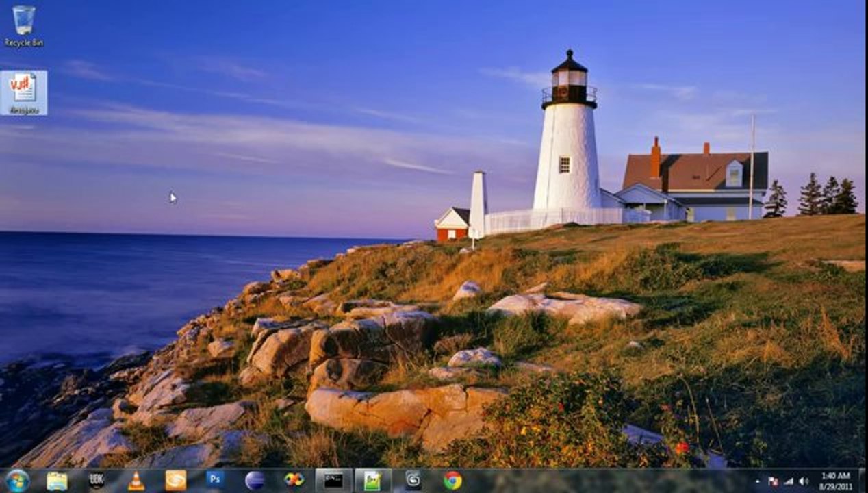This screenshot has width=868, height=493.
Task: Open the clock showing 1:40 AM
Action: [835, 481]
